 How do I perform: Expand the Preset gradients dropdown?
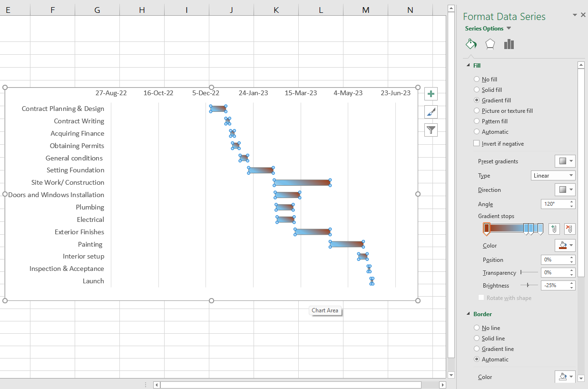click(x=565, y=161)
